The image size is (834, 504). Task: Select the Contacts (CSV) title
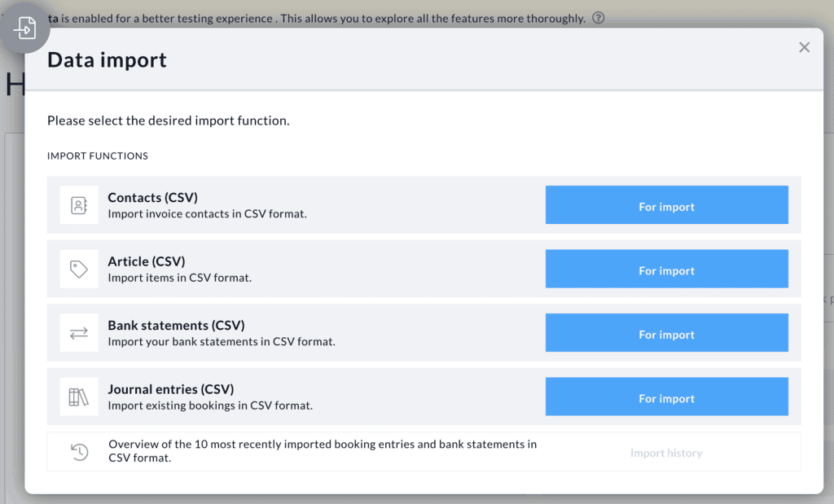(x=152, y=198)
